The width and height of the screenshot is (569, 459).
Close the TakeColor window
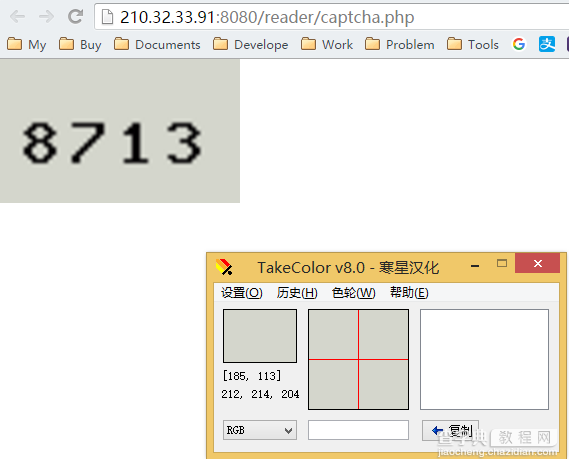pos(537,263)
